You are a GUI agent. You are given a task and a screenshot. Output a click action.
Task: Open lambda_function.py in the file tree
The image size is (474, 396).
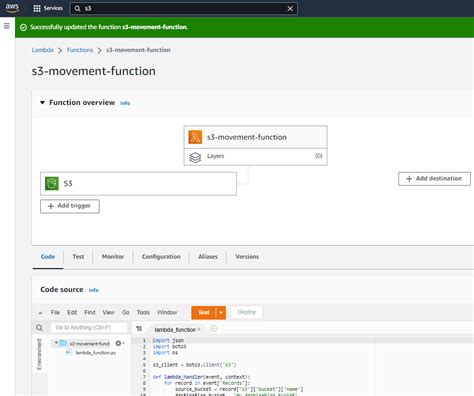(95, 353)
